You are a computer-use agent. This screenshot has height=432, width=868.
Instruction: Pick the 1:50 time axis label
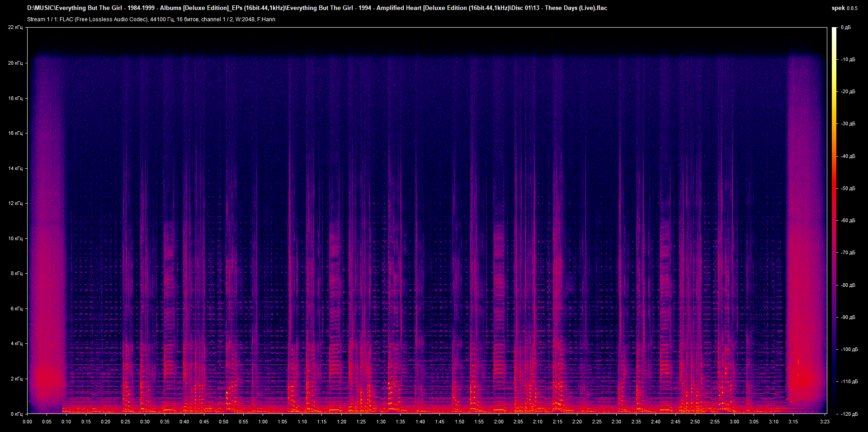[459, 422]
